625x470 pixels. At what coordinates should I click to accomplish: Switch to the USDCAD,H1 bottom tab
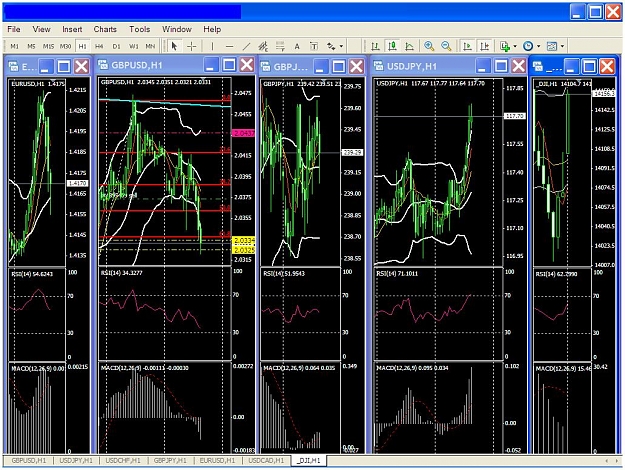[x=266, y=460]
